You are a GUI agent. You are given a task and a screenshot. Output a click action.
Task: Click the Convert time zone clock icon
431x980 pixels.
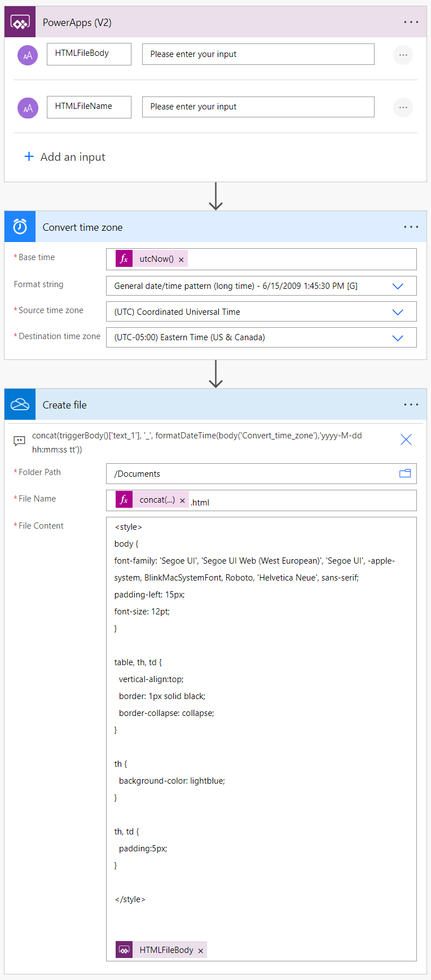19,226
